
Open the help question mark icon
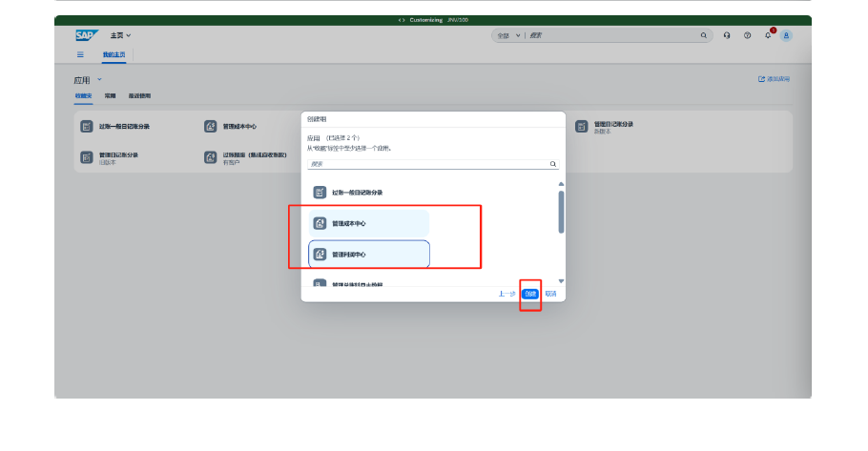[747, 35]
